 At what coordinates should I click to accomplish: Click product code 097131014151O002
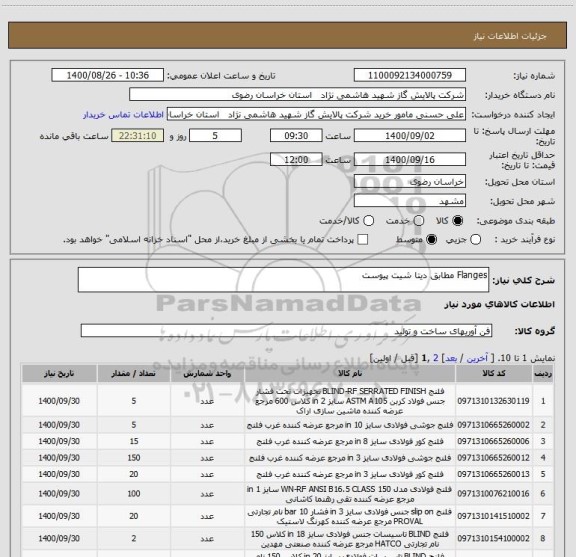[493, 516]
